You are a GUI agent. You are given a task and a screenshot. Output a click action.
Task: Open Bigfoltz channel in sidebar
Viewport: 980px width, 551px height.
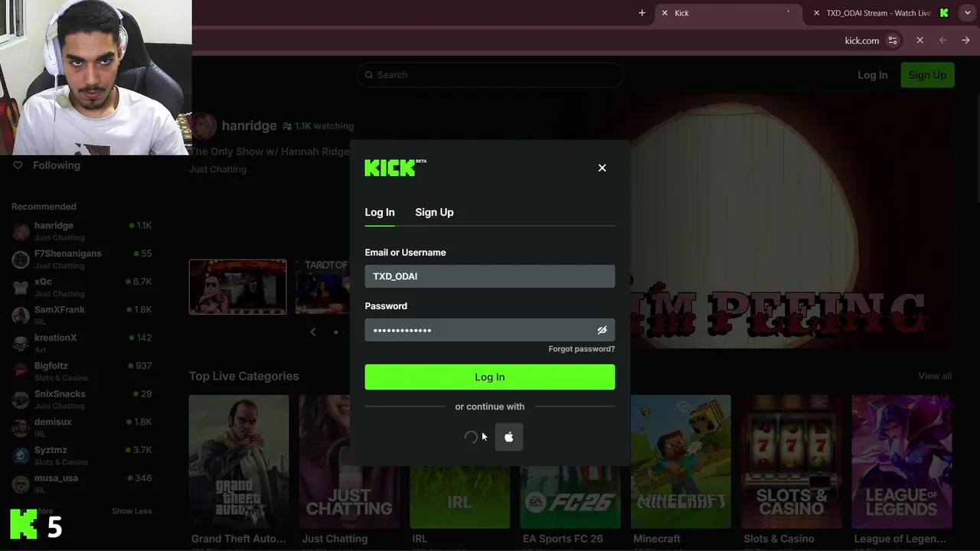82,371
